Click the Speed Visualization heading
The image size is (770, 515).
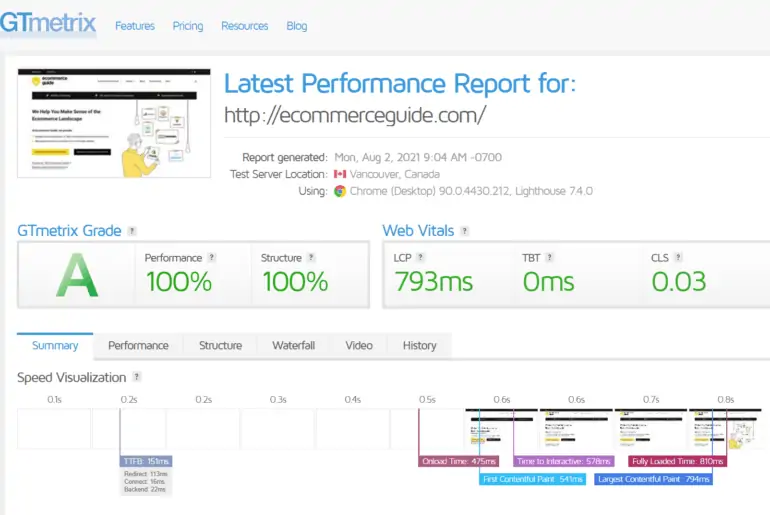pyautogui.click(x=72, y=378)
